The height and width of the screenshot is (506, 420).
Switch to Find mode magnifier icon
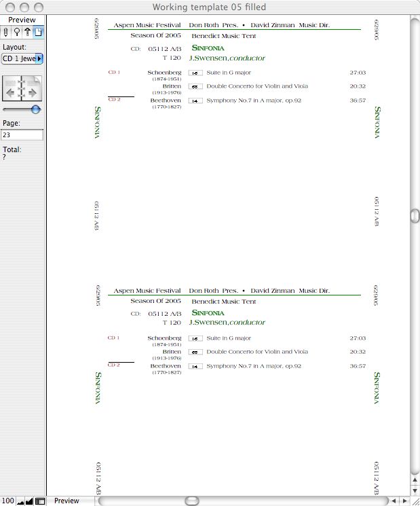click(x=17, y=32)
